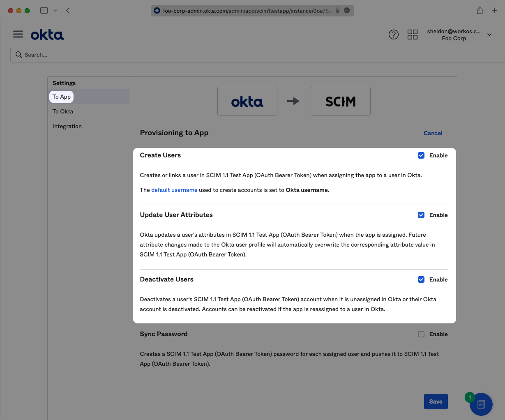
Task: Open the floating notes widget icon
Action: click(x=481, y=404)
